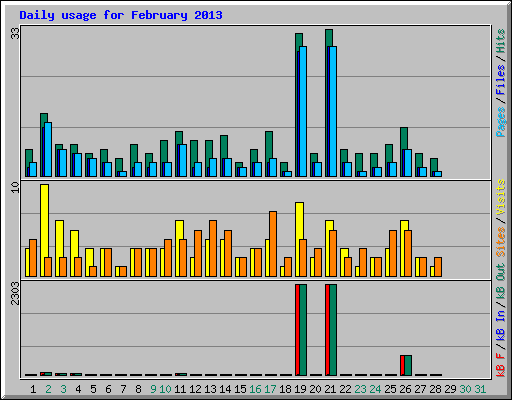Click the Hits legend label
Image resolution: width=512 pixels, height=400 pixels.
click(x=501, y=41)
